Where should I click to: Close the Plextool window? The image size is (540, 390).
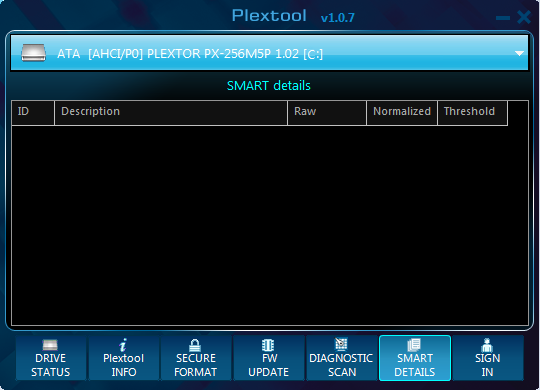(x=524, y=17)
